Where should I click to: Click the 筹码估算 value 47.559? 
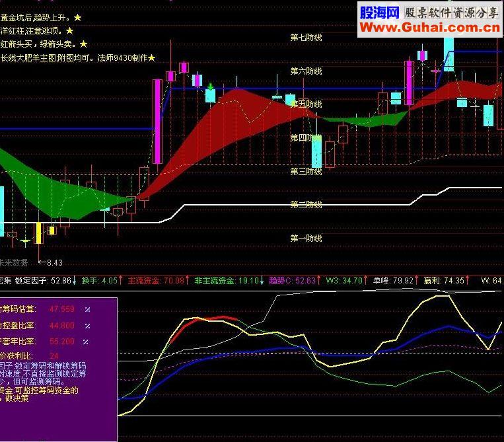pos(61,309)
